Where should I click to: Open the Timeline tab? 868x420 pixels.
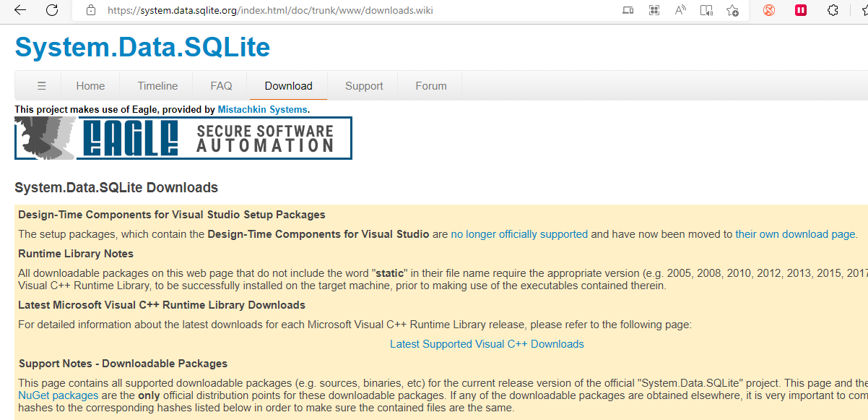(157, 85)
